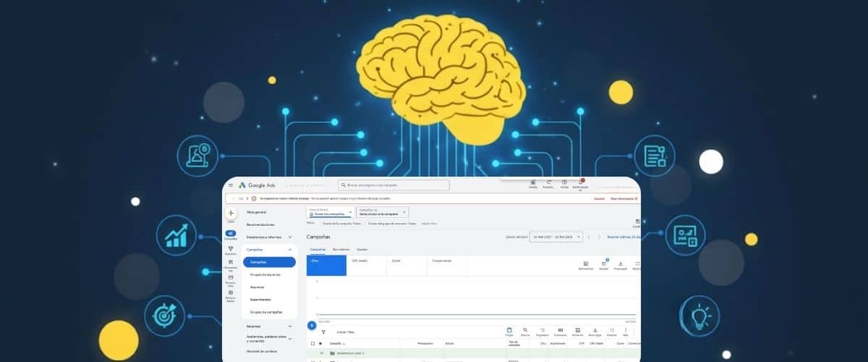This screenshot has height=362, width=868.
Task: Select the Coste metric card
Action: coord(408,265)
